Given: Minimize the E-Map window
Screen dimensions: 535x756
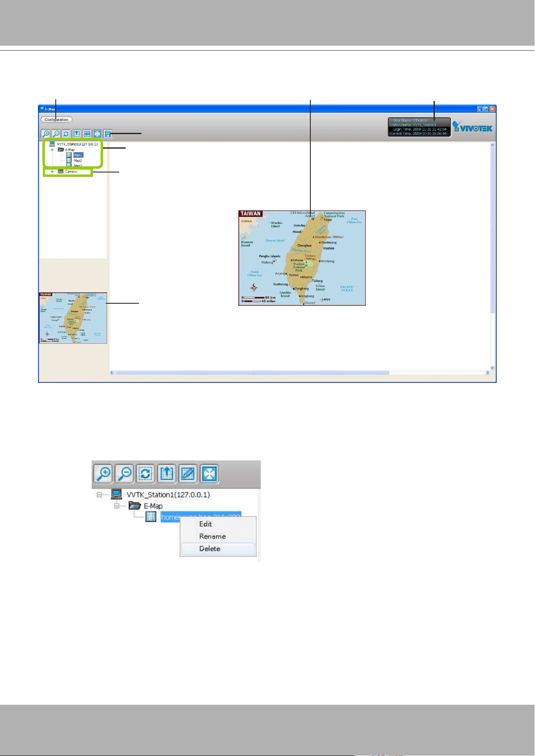Looking at the screenshot, I should tap(480, 109).
